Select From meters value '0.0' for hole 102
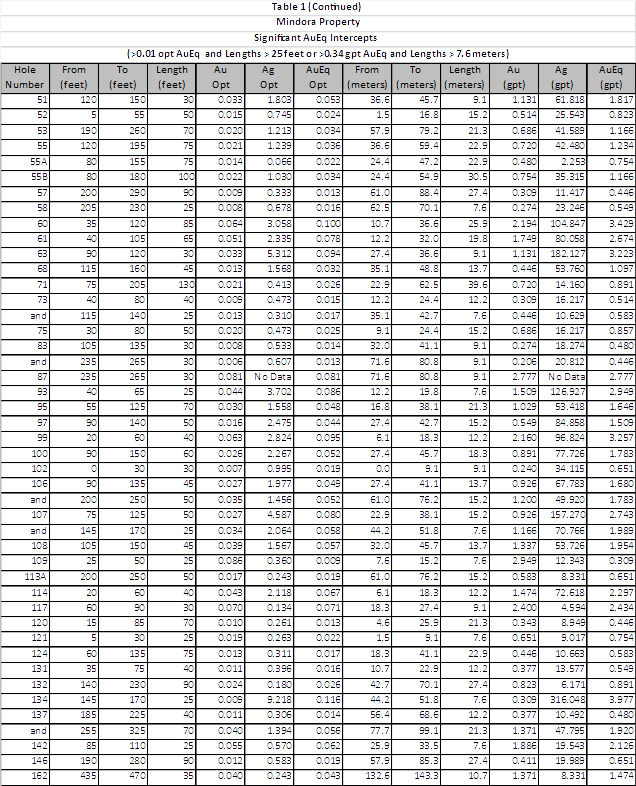The image size is (636, 786). point(382,469)
